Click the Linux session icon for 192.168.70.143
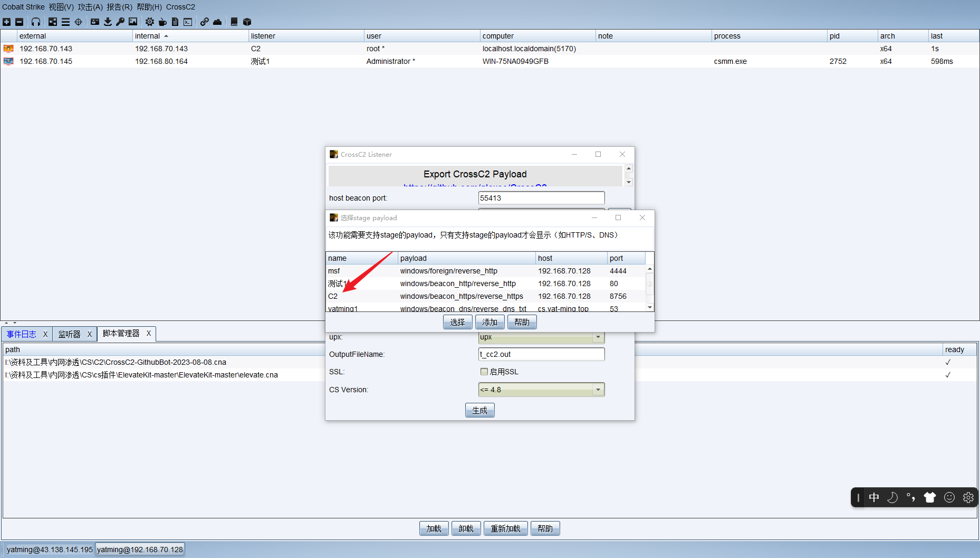The image size is (980, 558). pyautogui.click(x=8, y=49)
